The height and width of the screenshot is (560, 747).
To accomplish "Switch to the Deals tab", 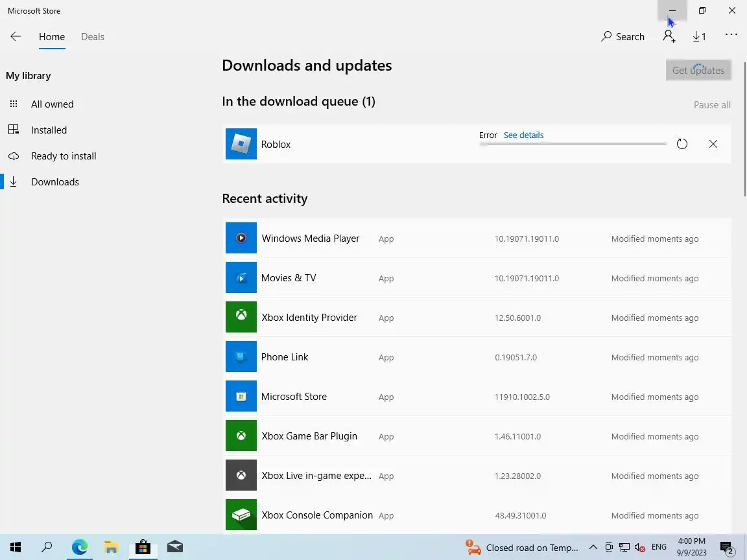I will pyautogui.click(x=93, y=37).
